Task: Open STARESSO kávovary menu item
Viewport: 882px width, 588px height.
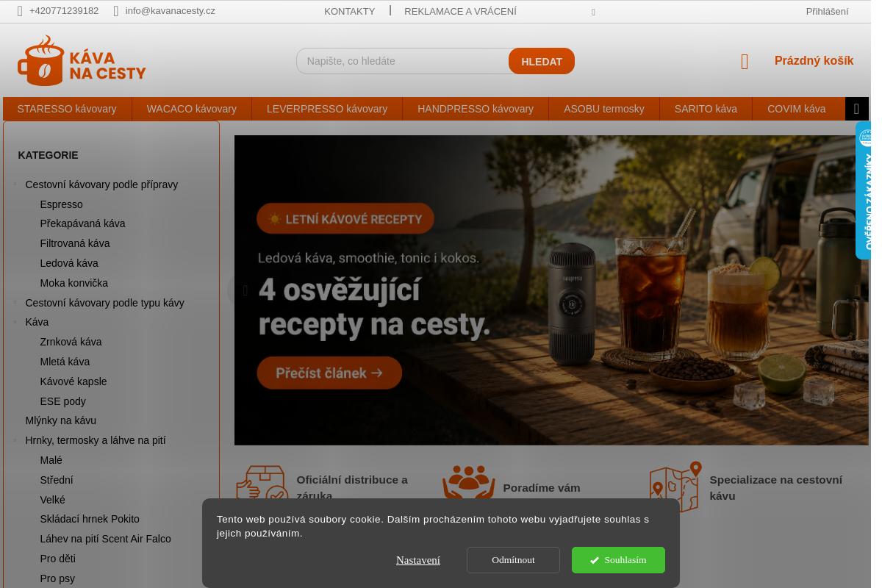Action: [67, 109]
